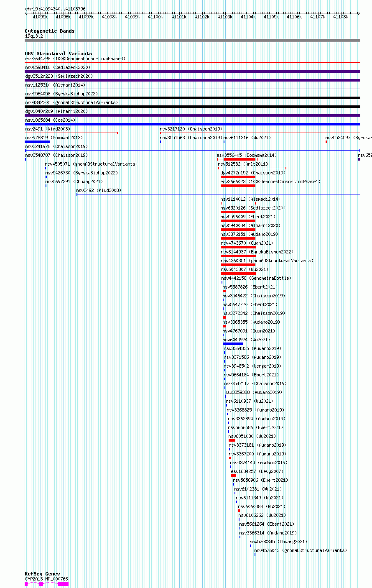Screen dimensions: 372x588
Task: Open variant nsv2492 (Kidd2008)
Action: tap(99, 190)
